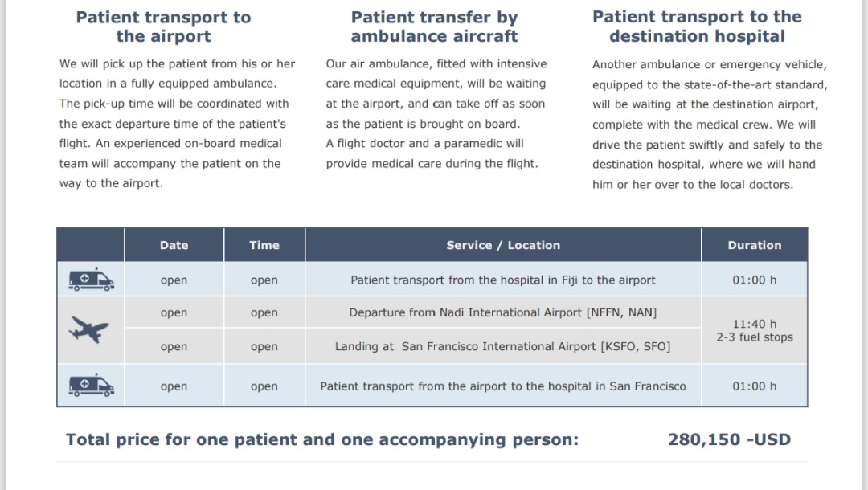868x490 pixels.
Task: Select the Time column header
Action: tap(264, 245)
